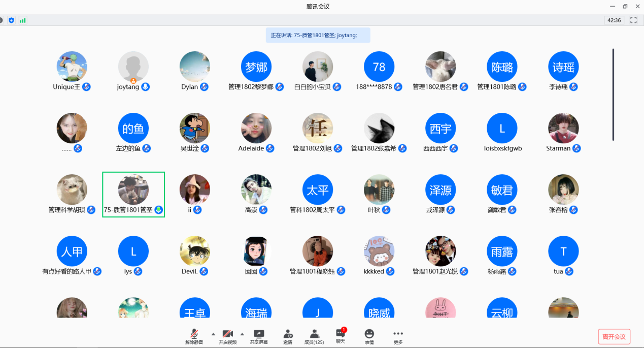Image resolution: width=644 pixels, height=348 pixels.
Task: Expand audio options arrow next to 解除静音
Action: tap(213, 334)
